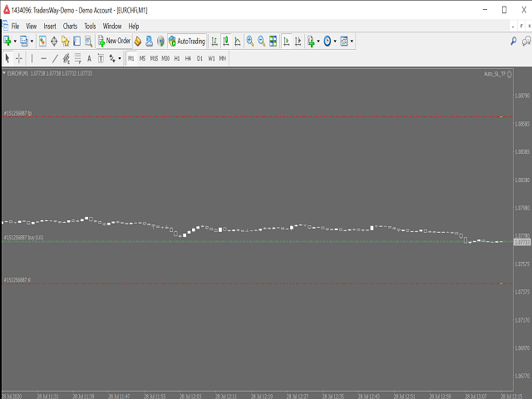Image resolution: width=532 pixels, height=399 pixels.
Task: Switch chart to Line Chart style
Action: point(238,41)
